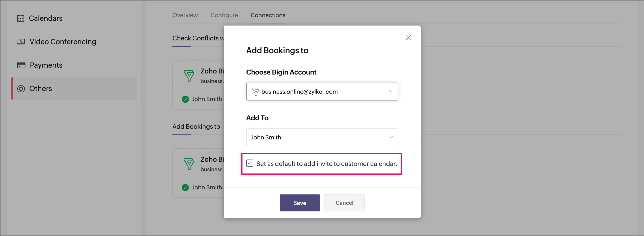Viewport: 644px width, 236px height.
Task: Select the Connections tab
Action: pos(268,15)
